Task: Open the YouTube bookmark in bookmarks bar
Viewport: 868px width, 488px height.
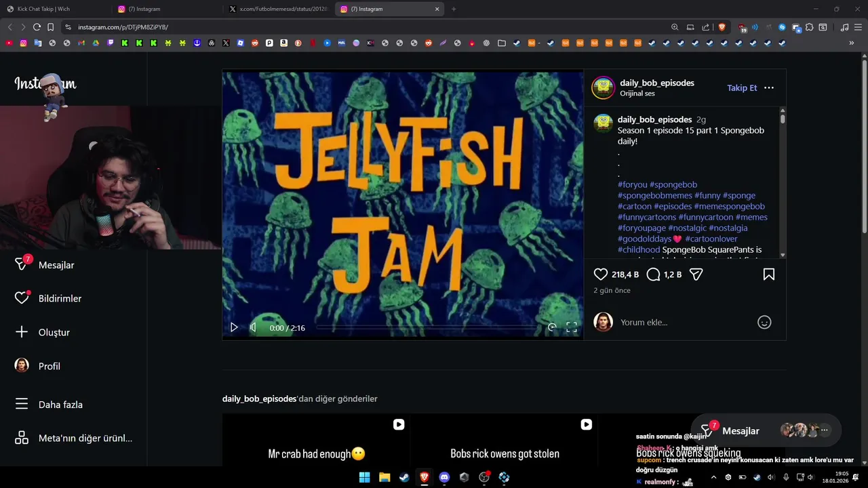Action: pos(9,43)
